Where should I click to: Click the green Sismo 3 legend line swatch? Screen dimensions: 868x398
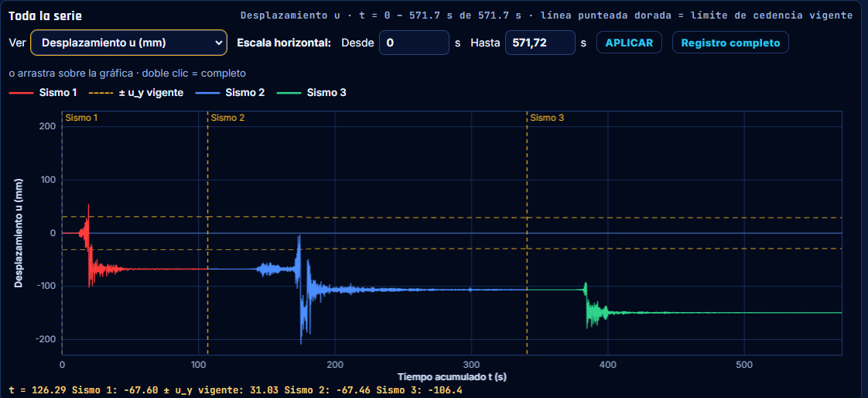coord(289,93)
